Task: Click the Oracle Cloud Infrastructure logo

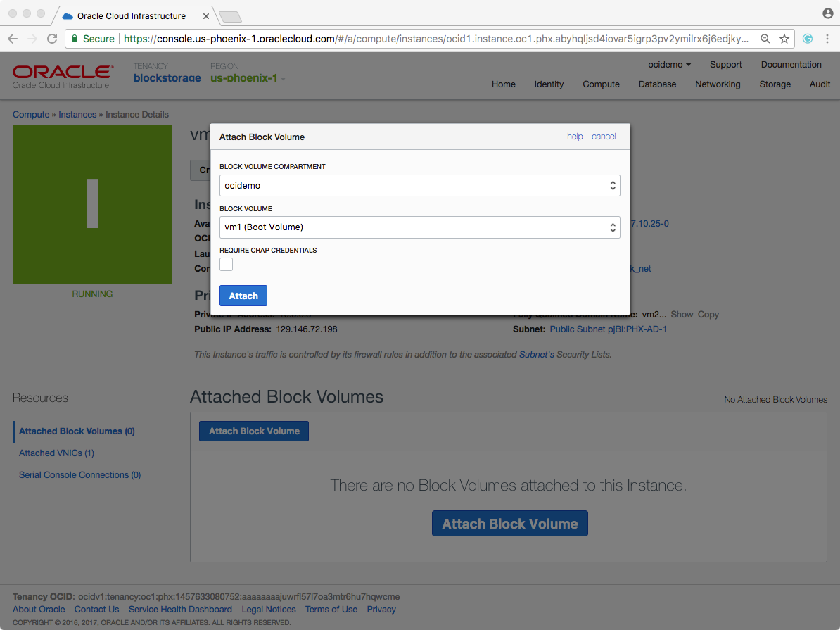Action: click(x=63, y=76)
